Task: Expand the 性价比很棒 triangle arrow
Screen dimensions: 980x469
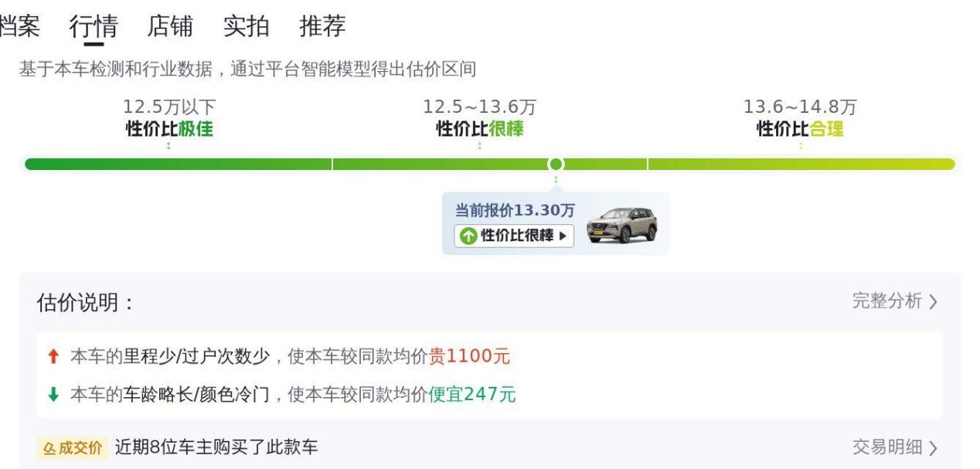Action: 563,236
